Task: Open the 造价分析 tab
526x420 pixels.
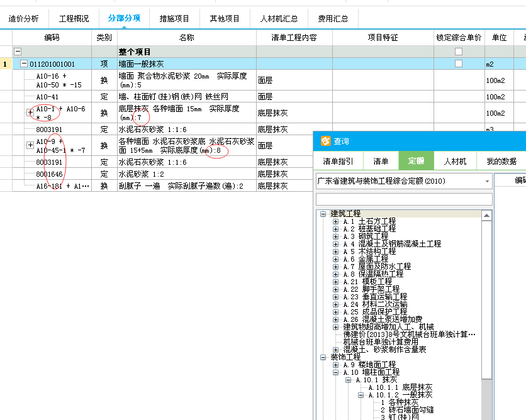Action: coord(23,18)
